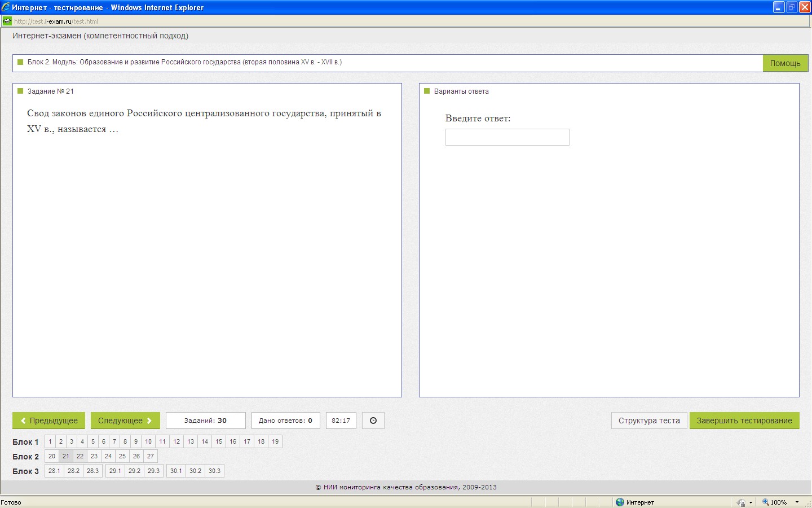Open question 9 in Блок 1
This screenshot has height=508, width=812.
tap(136, 441)
